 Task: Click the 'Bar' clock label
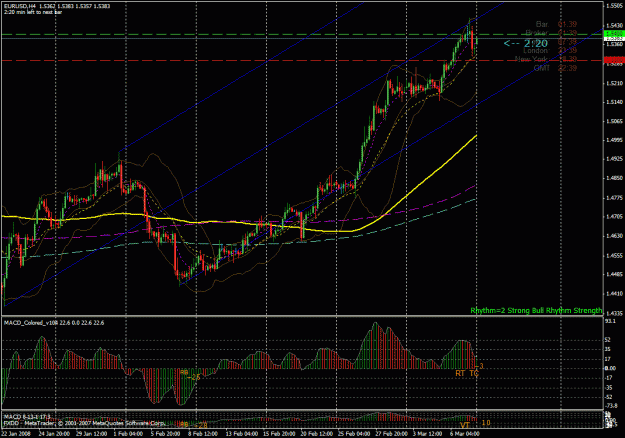(x=542, y=24)
